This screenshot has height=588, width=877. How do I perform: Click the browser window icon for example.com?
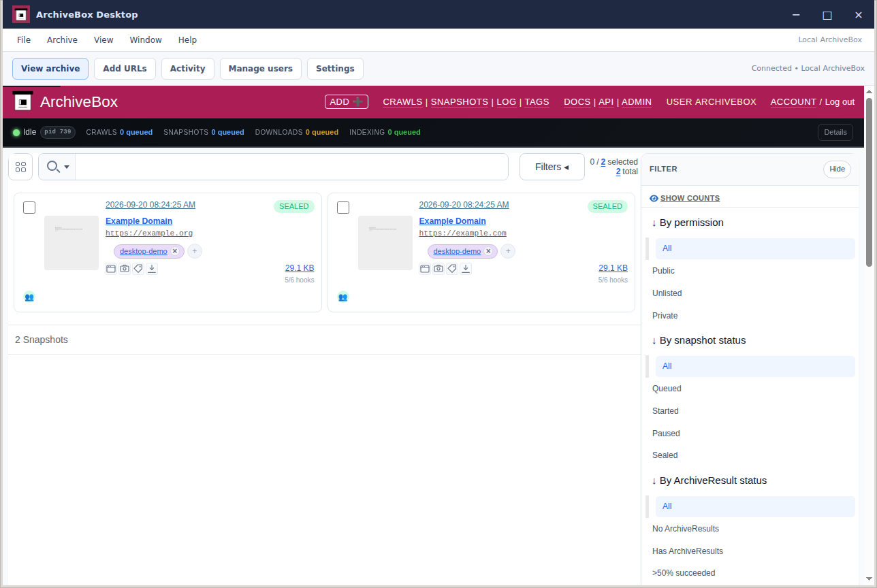click(425, 269)
